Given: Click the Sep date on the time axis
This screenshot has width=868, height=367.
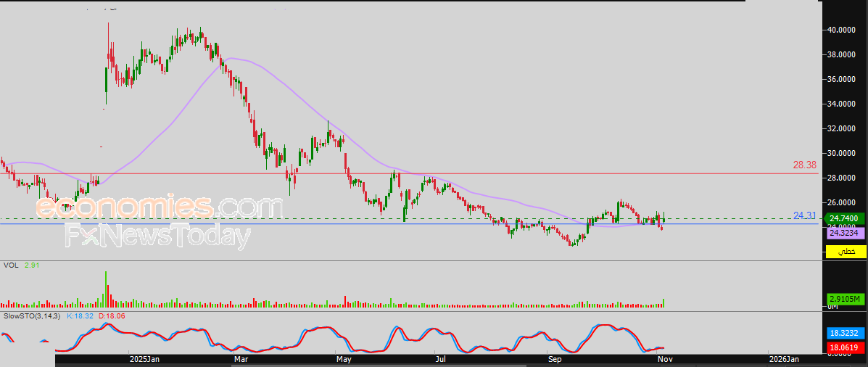Looking at the screenshot, I should coord(554,359).
